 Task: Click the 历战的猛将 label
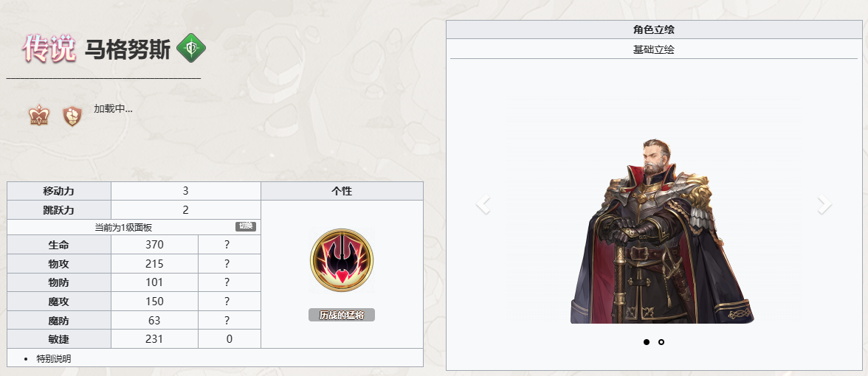(x=342, y=316)
